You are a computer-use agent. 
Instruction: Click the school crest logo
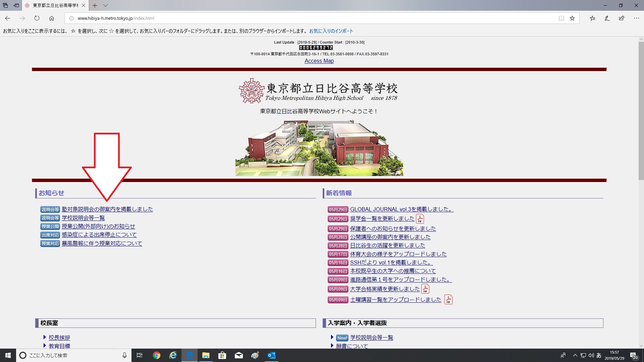[251, 90]
